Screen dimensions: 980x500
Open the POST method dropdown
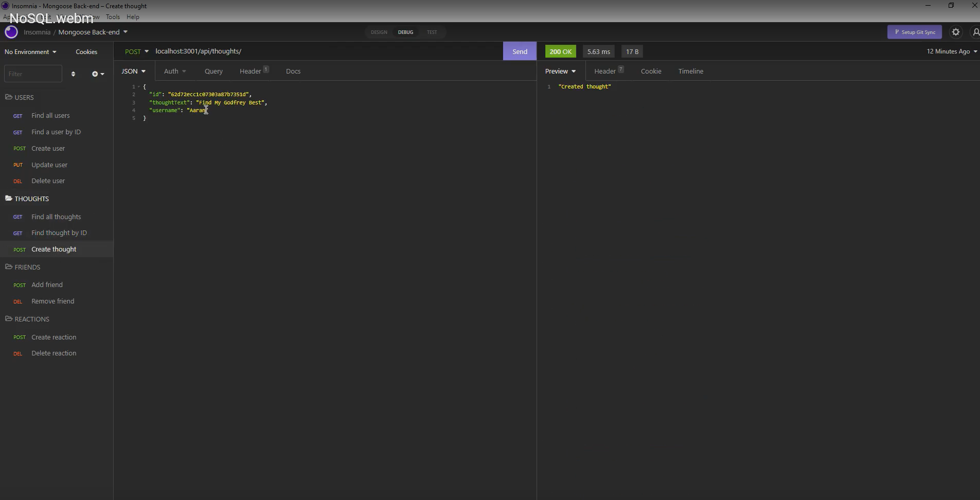tap(136, 51)
